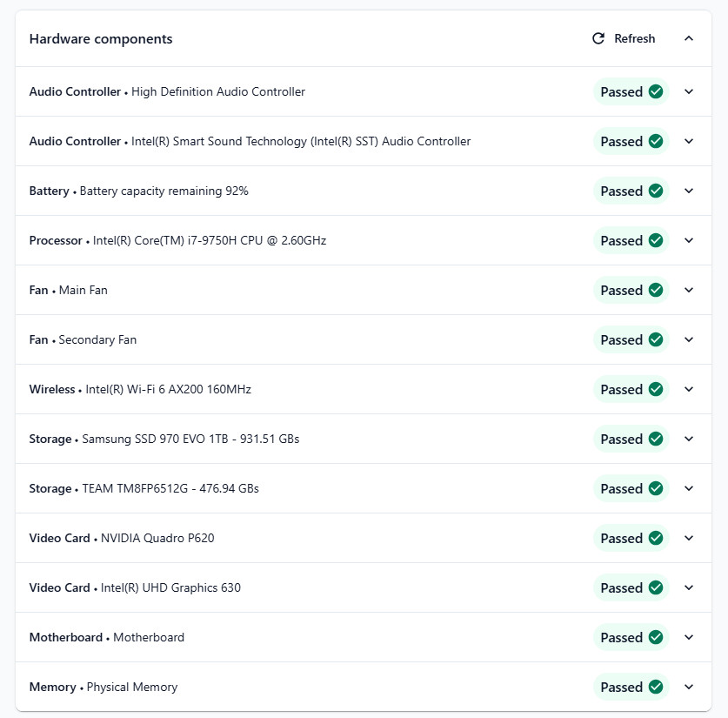Click the Passed label in Battery row

point(621,191)
